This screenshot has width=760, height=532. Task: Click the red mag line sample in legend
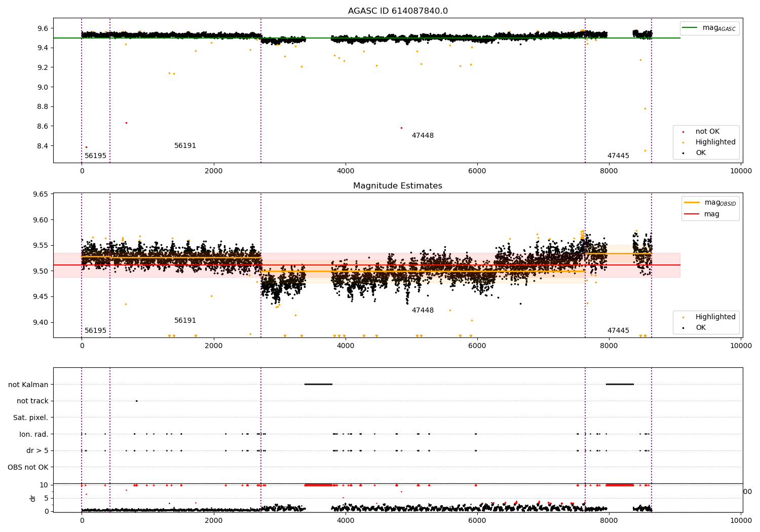[x=692, y=214]
